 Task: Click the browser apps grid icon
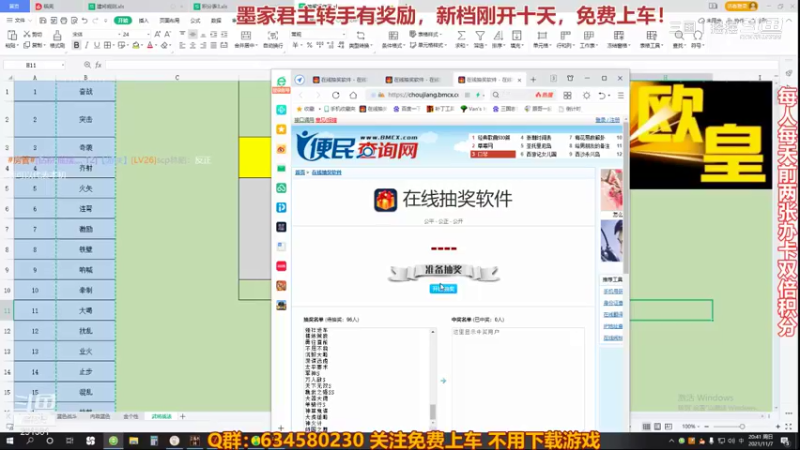(x=567, y=95)
